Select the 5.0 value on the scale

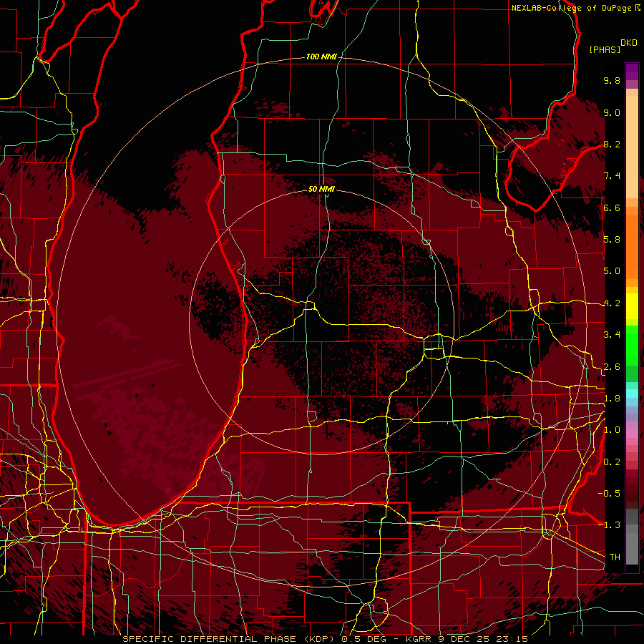[612, 271]
